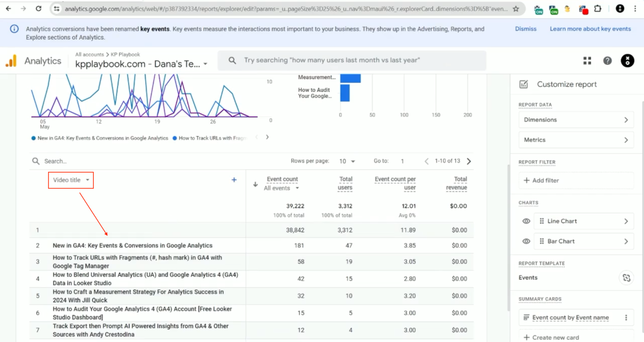This screenshot has height=342, width=644.
Task: Hide the Bar Chart with eye icon
Action: coord(526,241)
